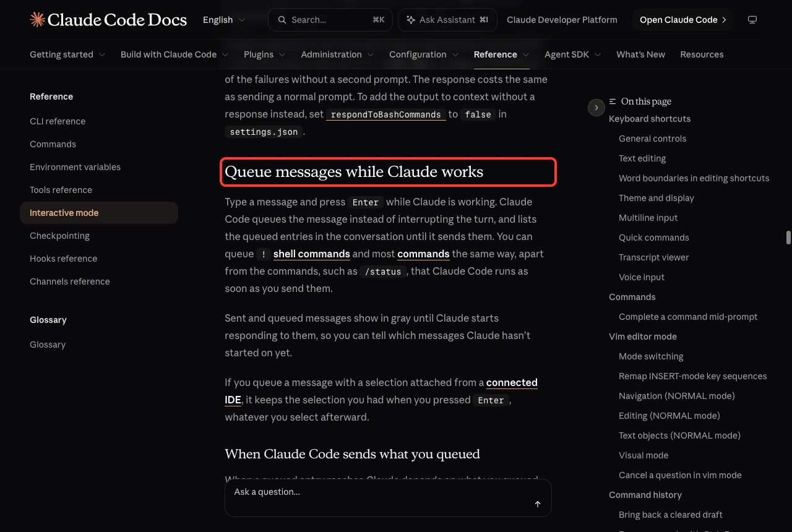The width and height of the screenshot is (792, 532).
Task: Click the Open Claude Code button
Action: 682,20
